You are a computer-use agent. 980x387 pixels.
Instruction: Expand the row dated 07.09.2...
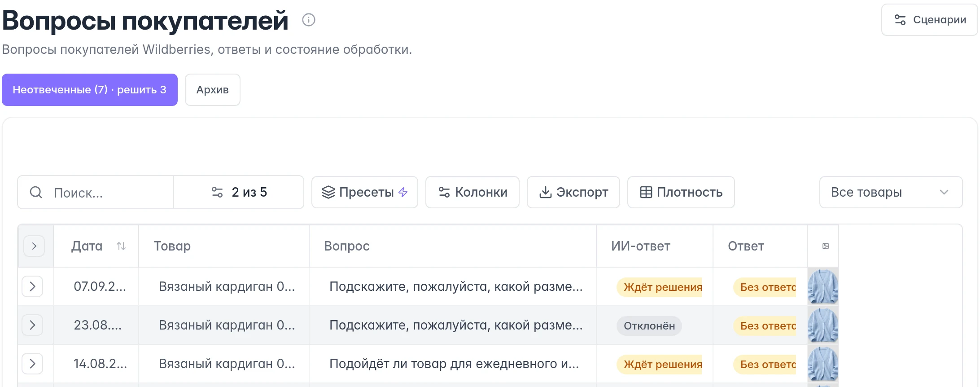coord(32,286)
